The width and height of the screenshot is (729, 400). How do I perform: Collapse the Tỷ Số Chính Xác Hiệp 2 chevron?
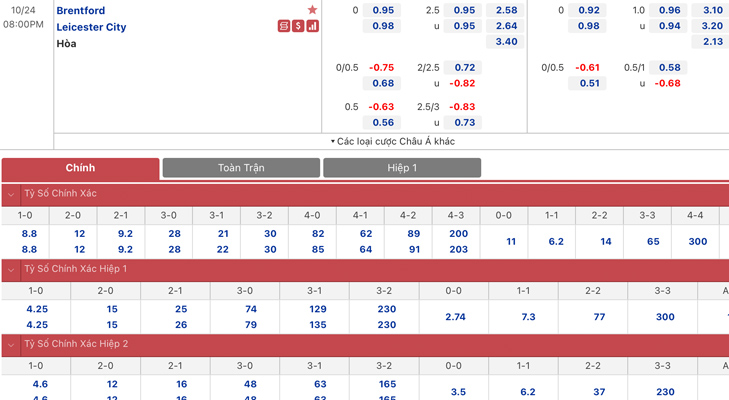(x=11, y=345)
